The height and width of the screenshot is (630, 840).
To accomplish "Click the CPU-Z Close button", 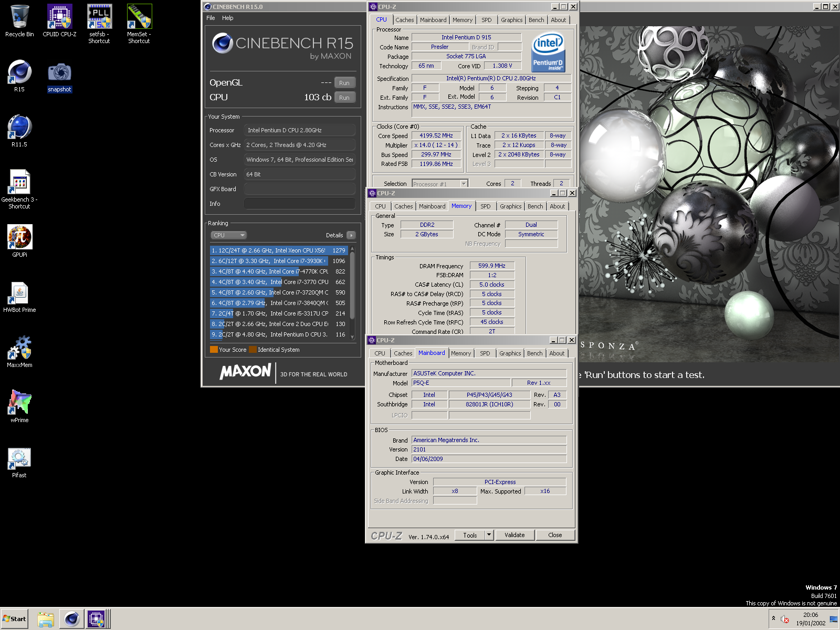I will click(x=555, y=535).
